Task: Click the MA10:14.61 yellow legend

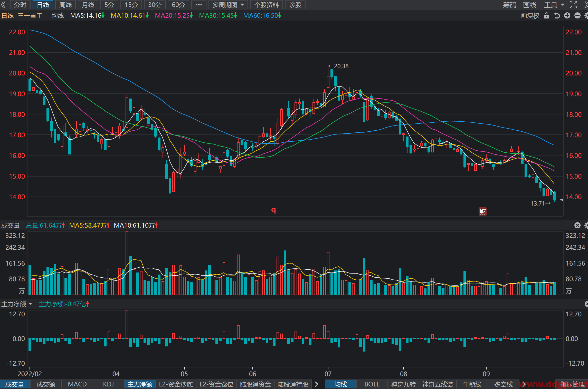Action: [x=130, y=16]
